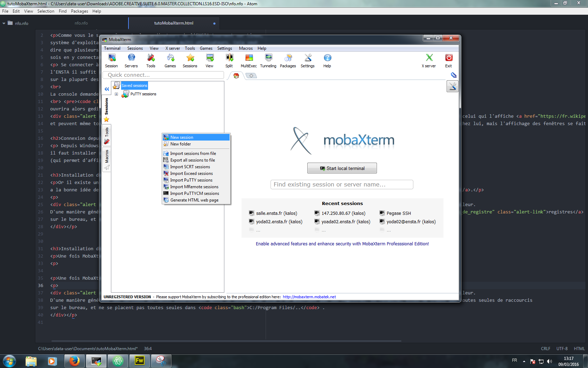Choose Generate HTML web page
The width and height of the screenshot is (588, 368).
[x=196, y=200]
